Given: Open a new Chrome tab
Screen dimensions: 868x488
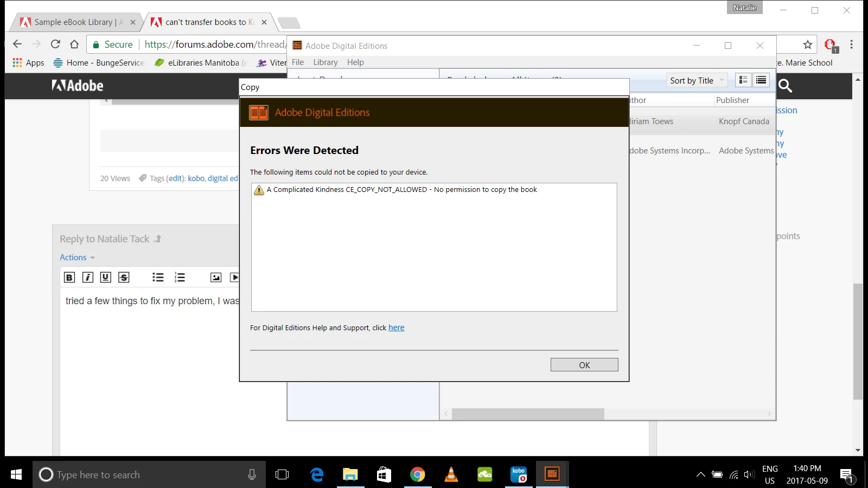Looking at the screenshot, I should [x=289, y=23].
